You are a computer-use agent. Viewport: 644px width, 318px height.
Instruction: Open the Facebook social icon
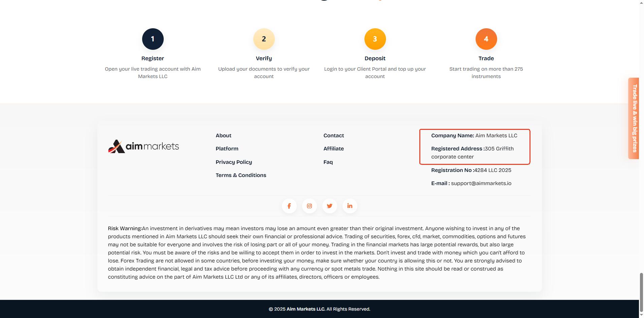coord(289,206)
